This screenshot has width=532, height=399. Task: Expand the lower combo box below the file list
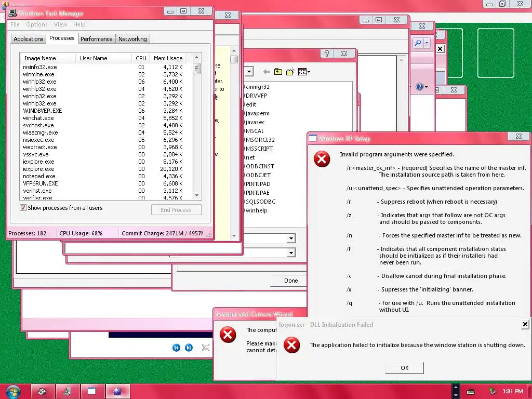click(291, 253)
